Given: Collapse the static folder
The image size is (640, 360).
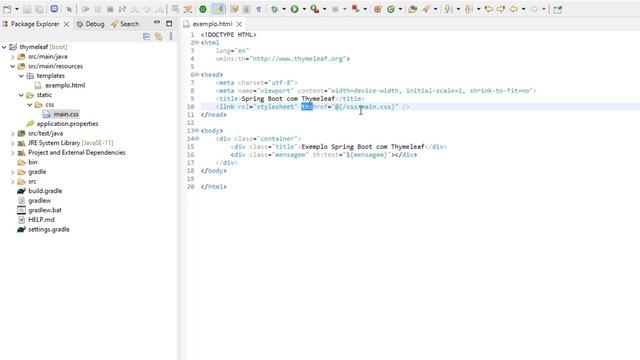Looking at the screenshot, I should (x=21, y=95).
